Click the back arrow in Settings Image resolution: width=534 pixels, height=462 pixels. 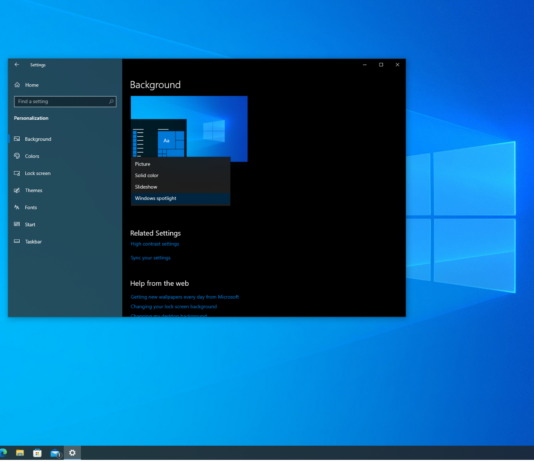click(17, 65)
